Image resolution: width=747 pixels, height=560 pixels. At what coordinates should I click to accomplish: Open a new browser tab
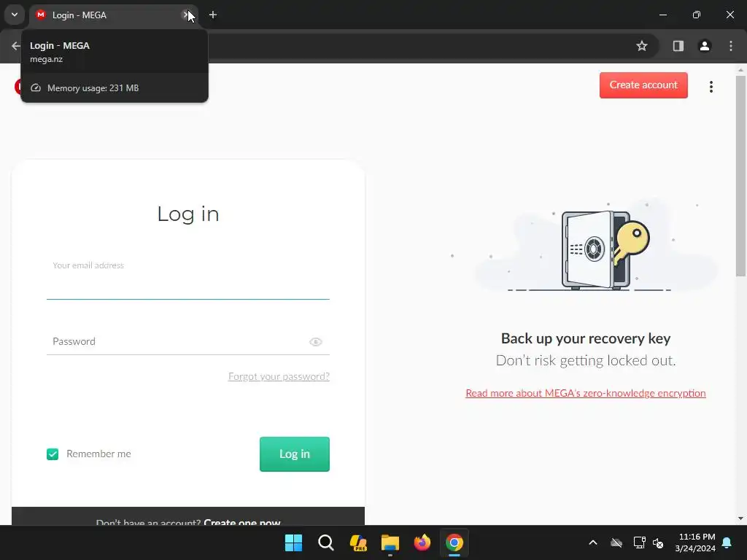click(x=213, y=15)
